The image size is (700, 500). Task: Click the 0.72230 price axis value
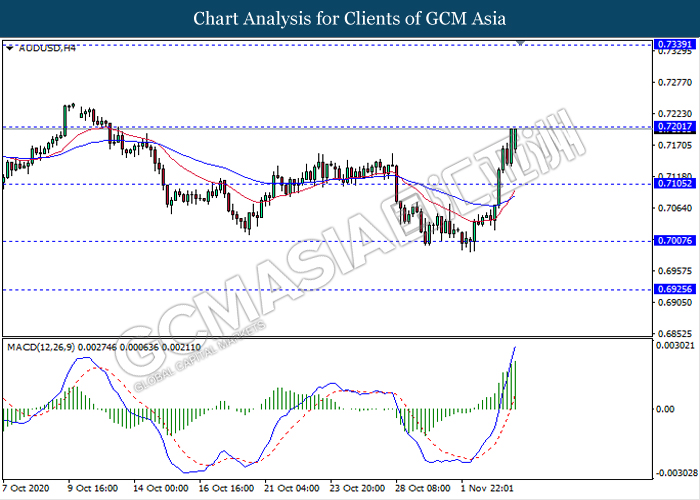tap(675, 114)
